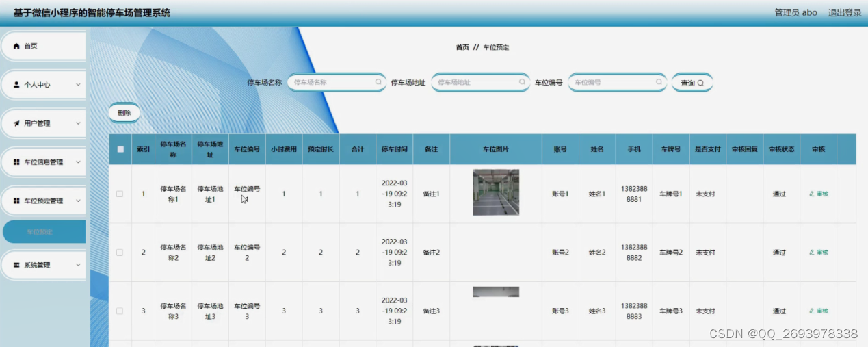868x347 pixels.
Task: Click the grid icon beside 车位预定管理
Action: coord(17,201)
